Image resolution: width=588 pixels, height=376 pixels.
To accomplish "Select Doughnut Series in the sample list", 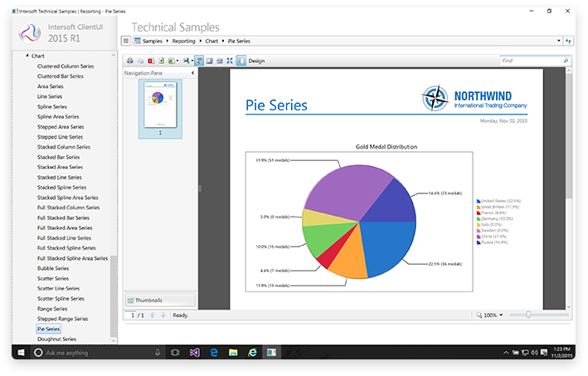I will [x=56, y=339].
